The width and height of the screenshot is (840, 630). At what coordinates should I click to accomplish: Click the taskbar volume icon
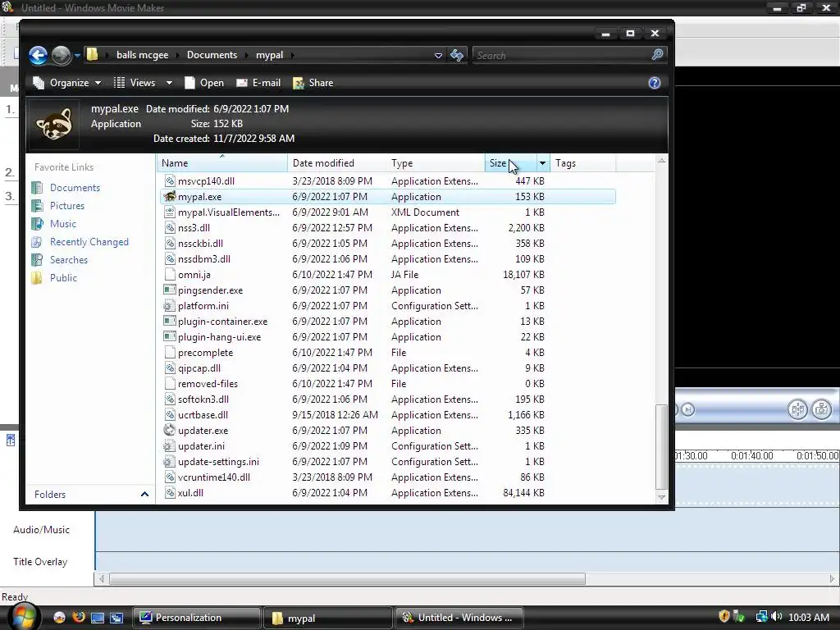(x=777, y=617)
